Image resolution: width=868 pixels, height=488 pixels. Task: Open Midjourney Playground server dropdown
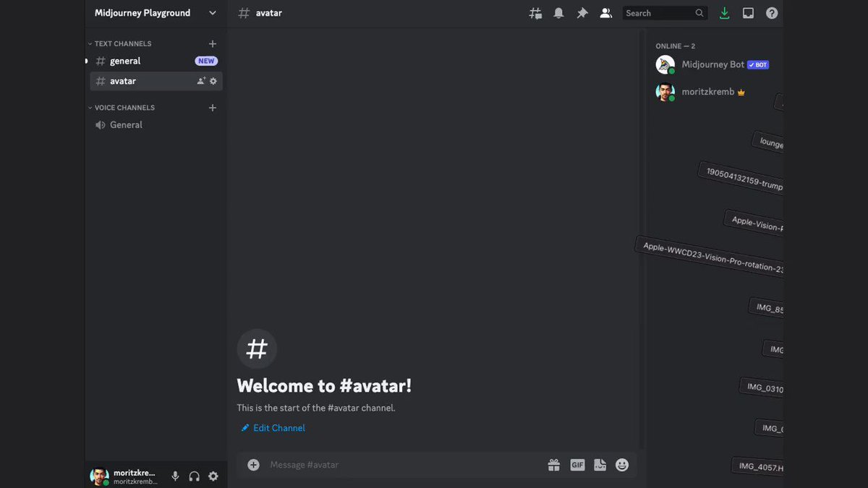click(x=156, y=13)
